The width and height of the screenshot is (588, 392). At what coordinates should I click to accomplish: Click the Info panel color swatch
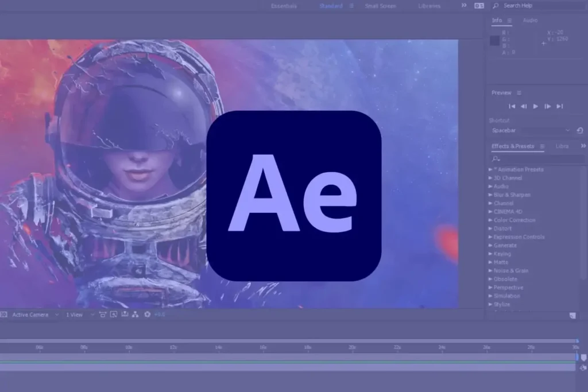coord(494,41)
